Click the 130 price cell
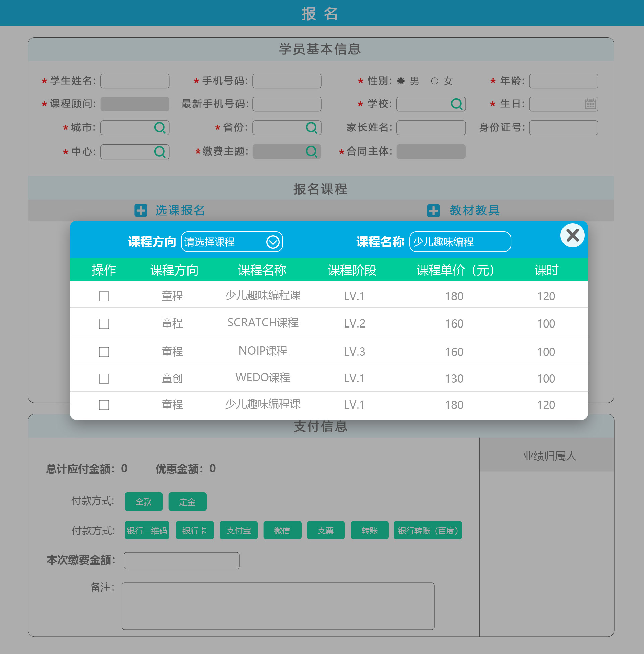This screenshot has width=644, height=654. tap(454, 378)
